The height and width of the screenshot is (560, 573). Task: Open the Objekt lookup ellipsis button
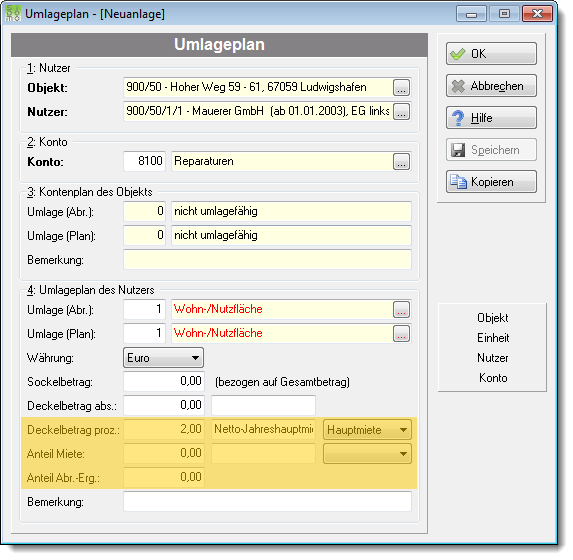[x=401, y=88]
